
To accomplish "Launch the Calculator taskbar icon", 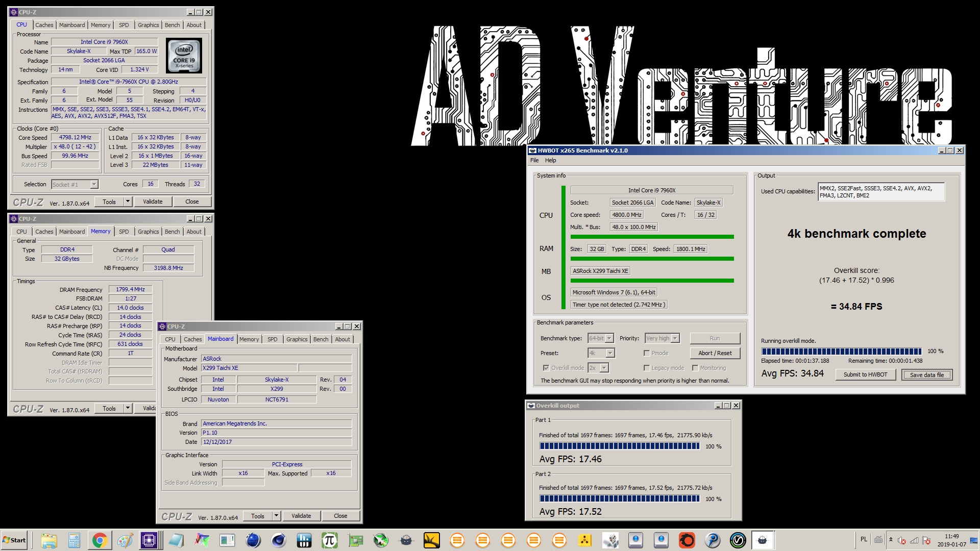I will point(75,540).
